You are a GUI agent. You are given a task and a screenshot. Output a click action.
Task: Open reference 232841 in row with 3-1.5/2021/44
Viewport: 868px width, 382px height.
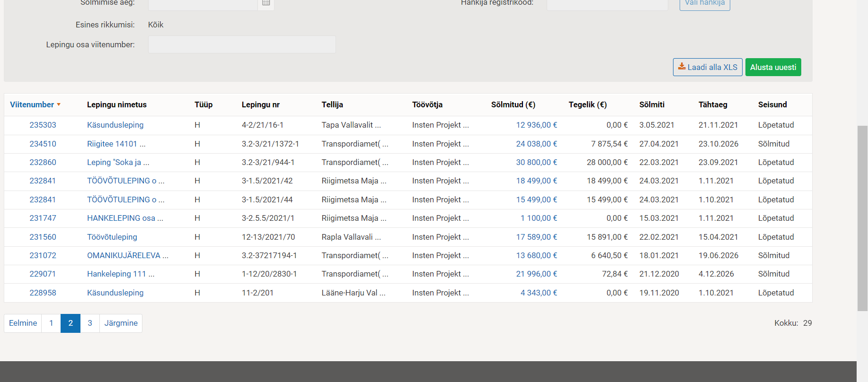[x=43, y=200]
